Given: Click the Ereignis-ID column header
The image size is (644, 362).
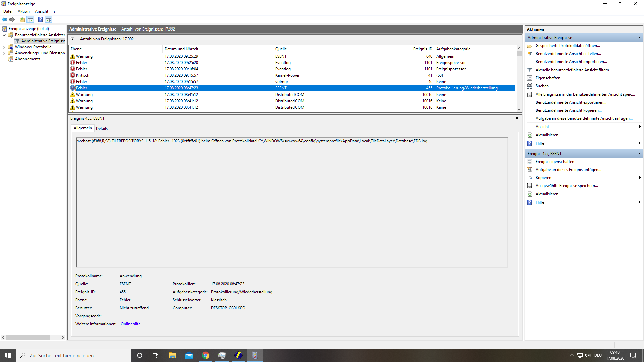Looking at the screenshot, I should click(422, 49).
